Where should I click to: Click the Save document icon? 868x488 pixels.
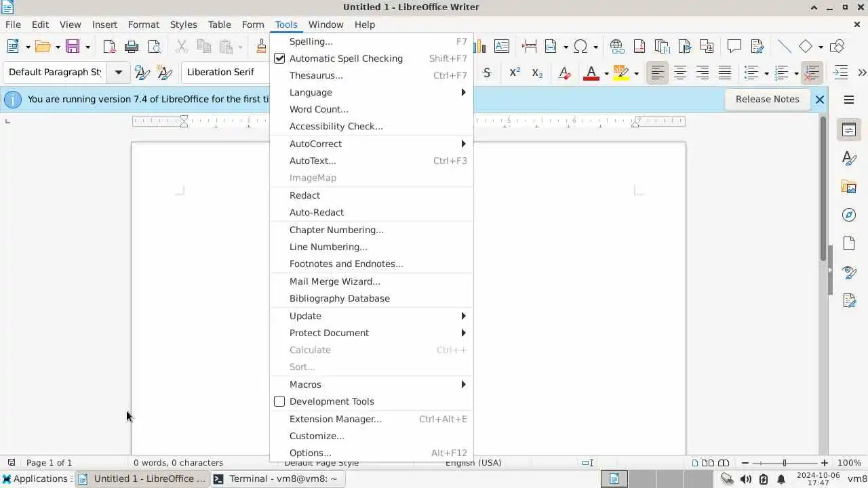coord(73,46)
